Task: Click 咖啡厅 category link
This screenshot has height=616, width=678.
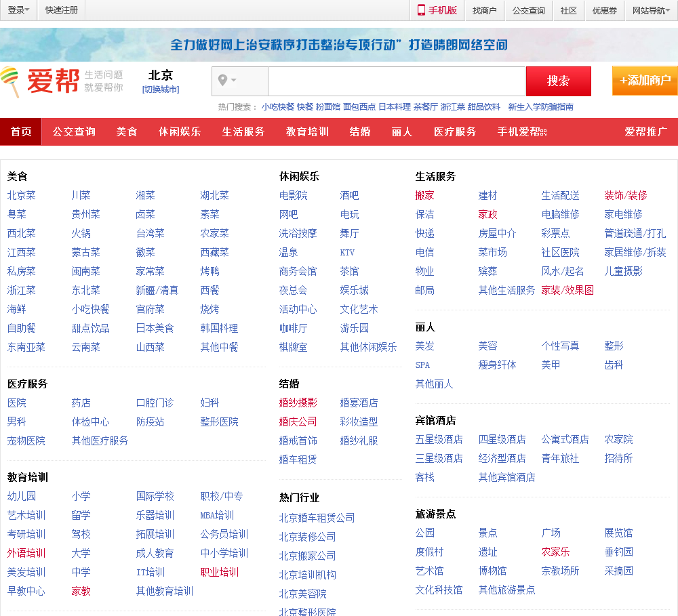Action: pyautogui.click(x=293, y=329)
